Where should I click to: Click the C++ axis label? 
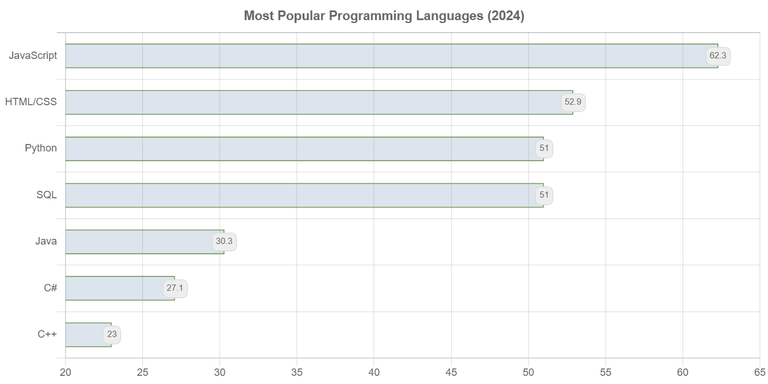pos(47,334)
